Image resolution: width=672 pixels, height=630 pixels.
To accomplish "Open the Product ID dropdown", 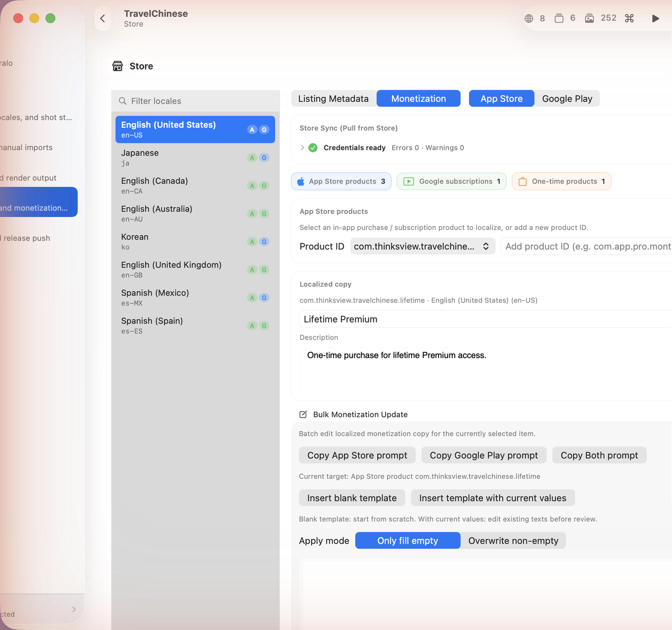I will tap(422, 246).
